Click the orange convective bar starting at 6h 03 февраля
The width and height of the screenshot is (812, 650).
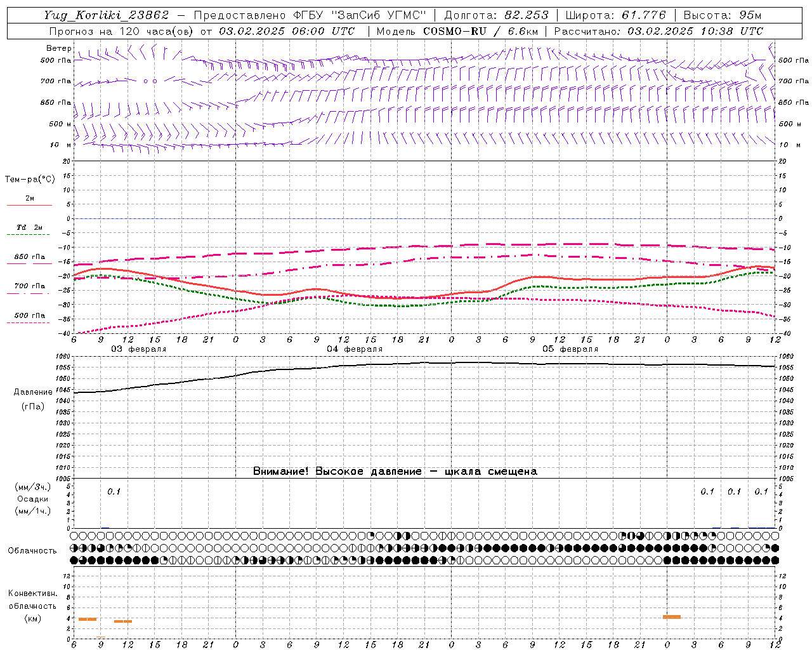click(88, 619)
